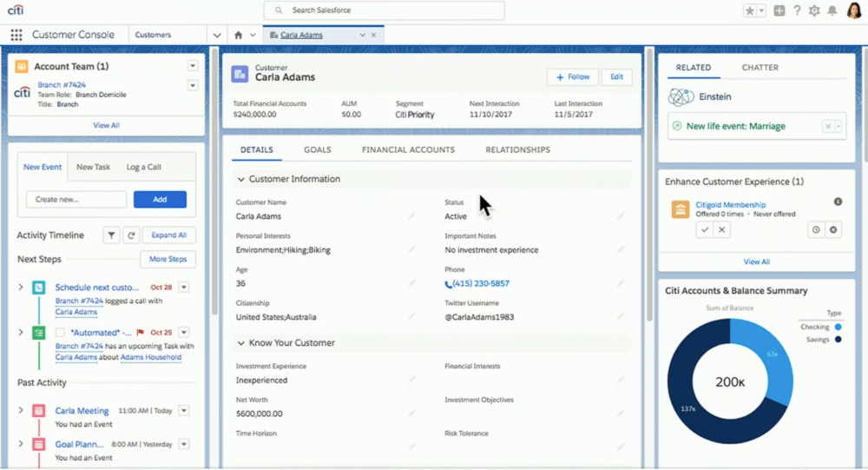This screenshot has width=868, height=470.
Task: Open the Customers navigation dropdown
Action: pos(217,35)
